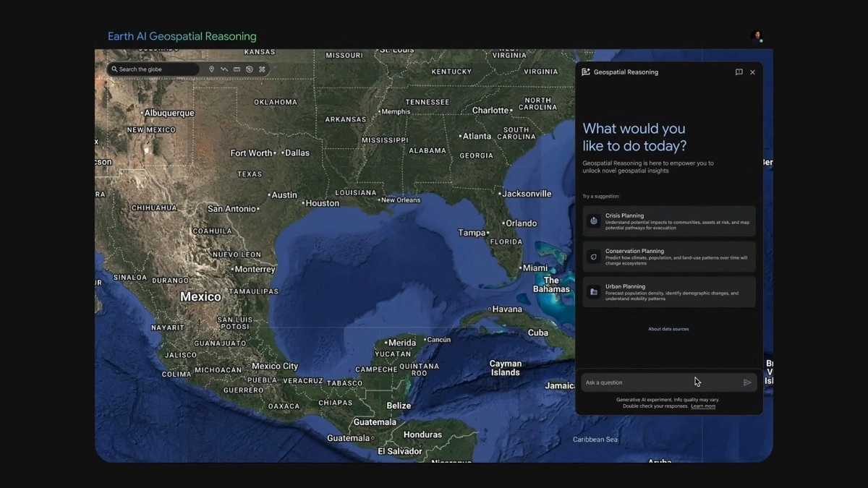Click the send feedback icon in panel header
This screenshot has width=868, height=488.
(739, 72)
